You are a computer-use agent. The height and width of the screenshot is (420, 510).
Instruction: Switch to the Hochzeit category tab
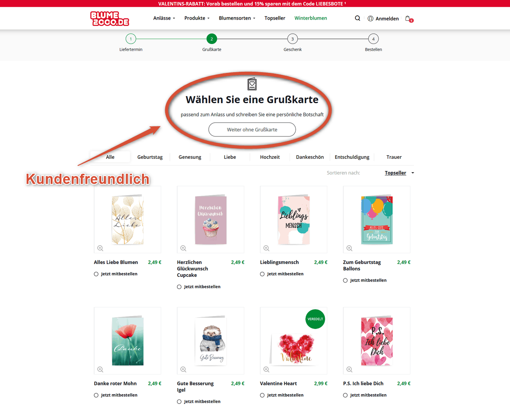(x=270, y=157)
